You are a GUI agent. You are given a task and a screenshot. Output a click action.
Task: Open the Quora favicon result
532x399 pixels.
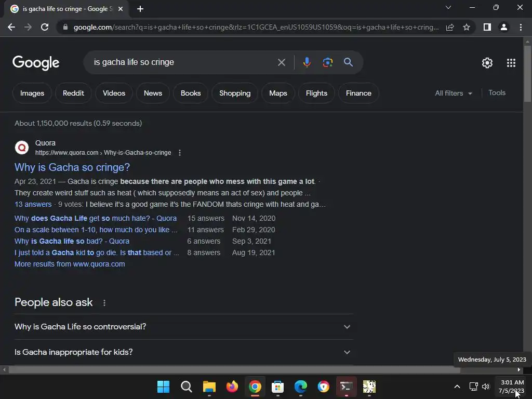[22, 148]
